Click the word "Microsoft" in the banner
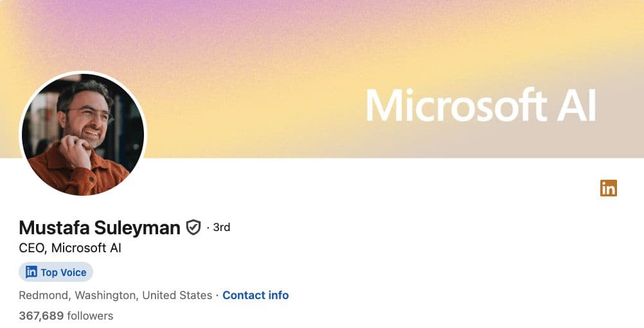 point(458,106)
